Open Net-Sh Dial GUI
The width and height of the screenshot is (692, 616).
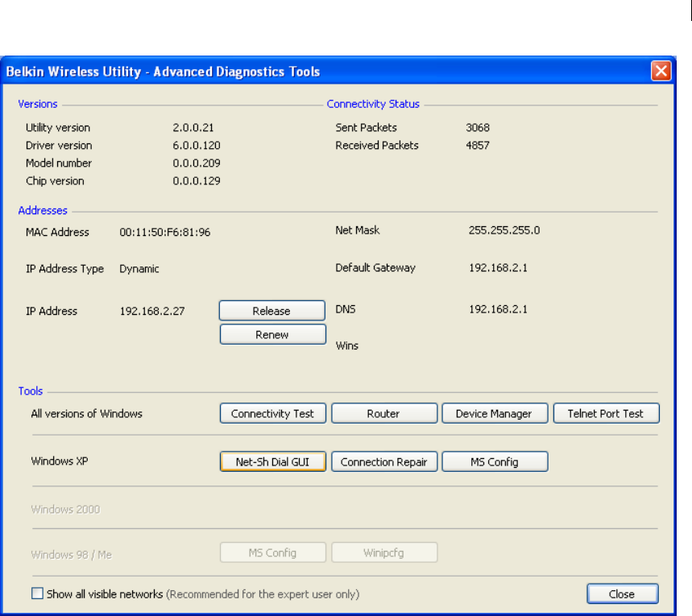[x=273, y=461]
